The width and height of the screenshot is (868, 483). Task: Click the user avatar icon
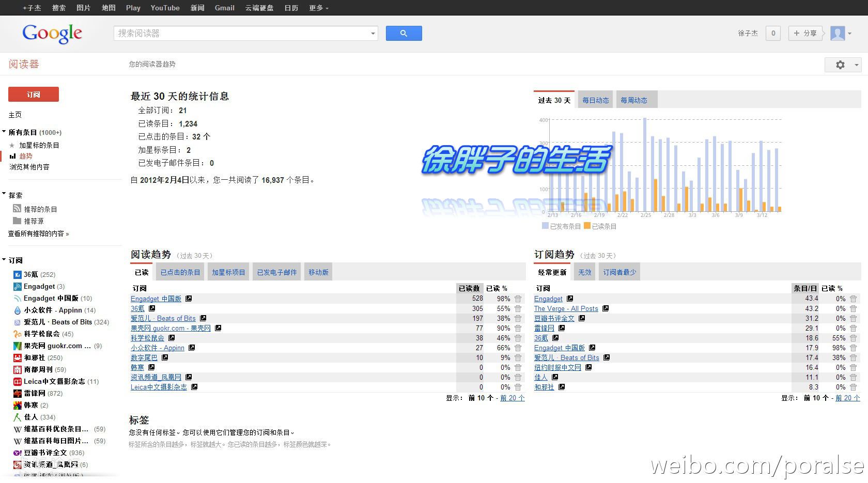coord(838,33)
